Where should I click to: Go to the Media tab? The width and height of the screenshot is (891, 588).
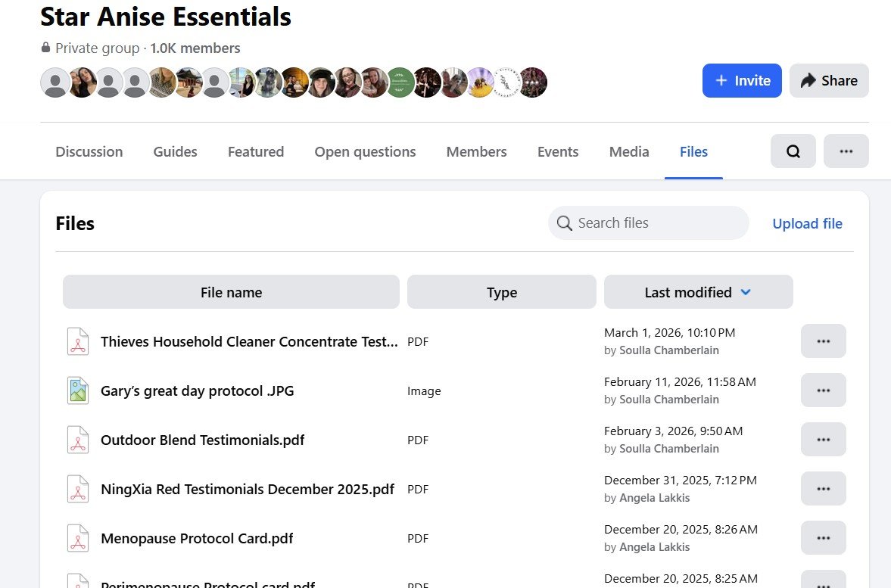pos(629,151)
